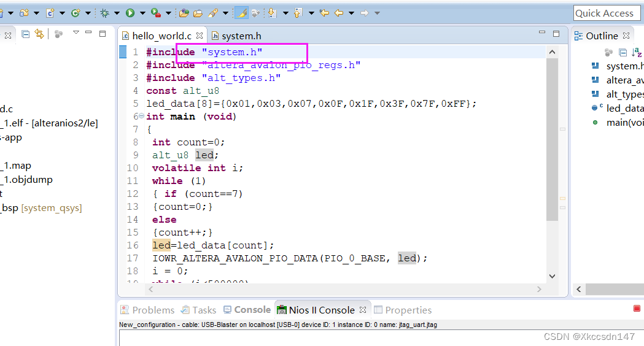Viewport: 644px width, 346px height.
Task: Open dropdown next to Previous Annotation
Action: [x=311, y=13]
